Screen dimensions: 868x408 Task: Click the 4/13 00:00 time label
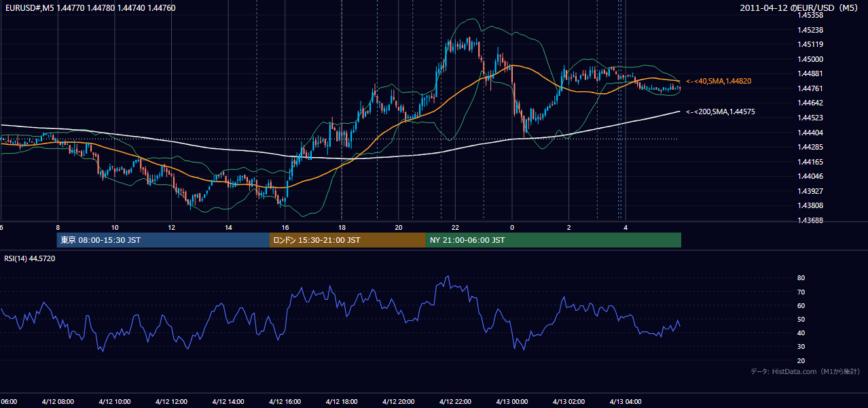[512, 402]
